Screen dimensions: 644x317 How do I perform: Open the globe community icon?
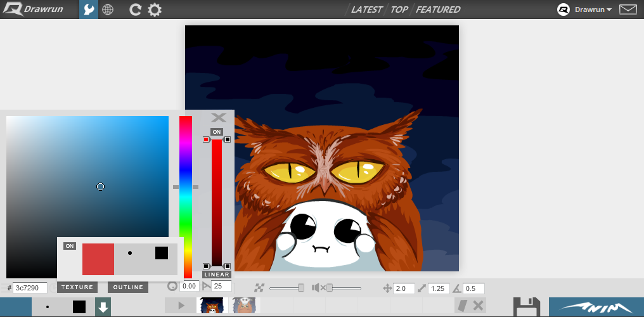[x=108, y=10]
